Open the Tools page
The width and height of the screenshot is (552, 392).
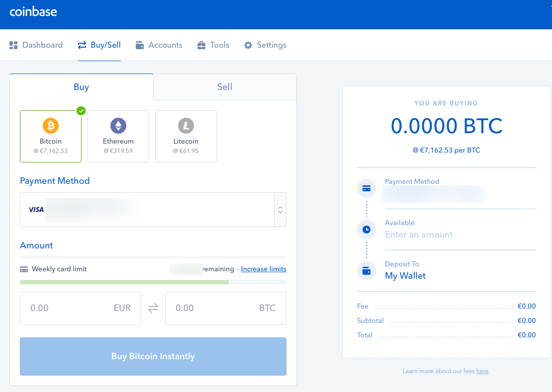(x=213, y=45)
